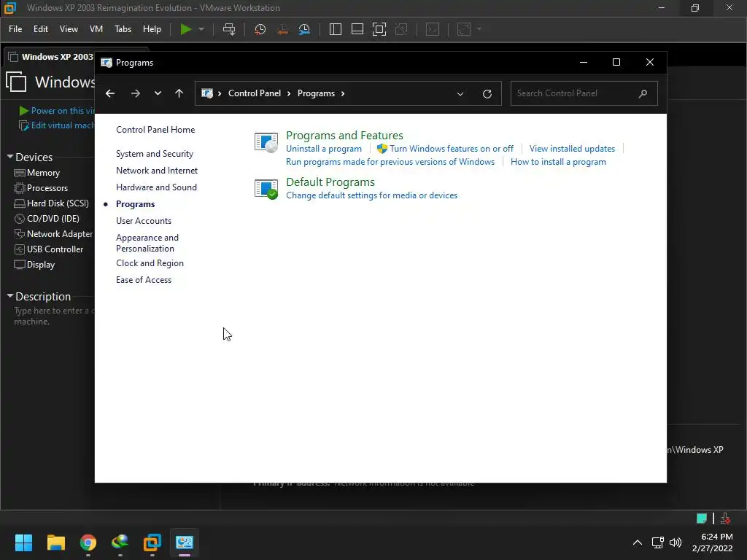Select the Network Adapter device entry

[x=53, y=234]
